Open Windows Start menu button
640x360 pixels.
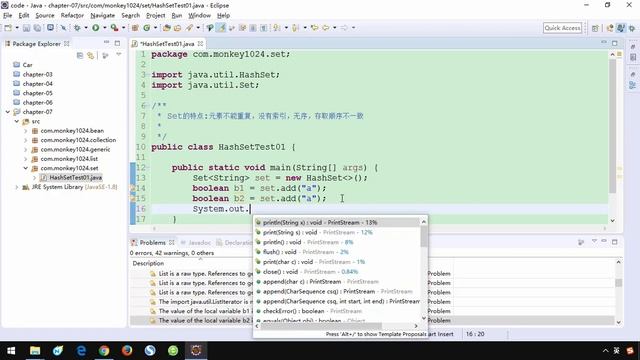(11, 350)
